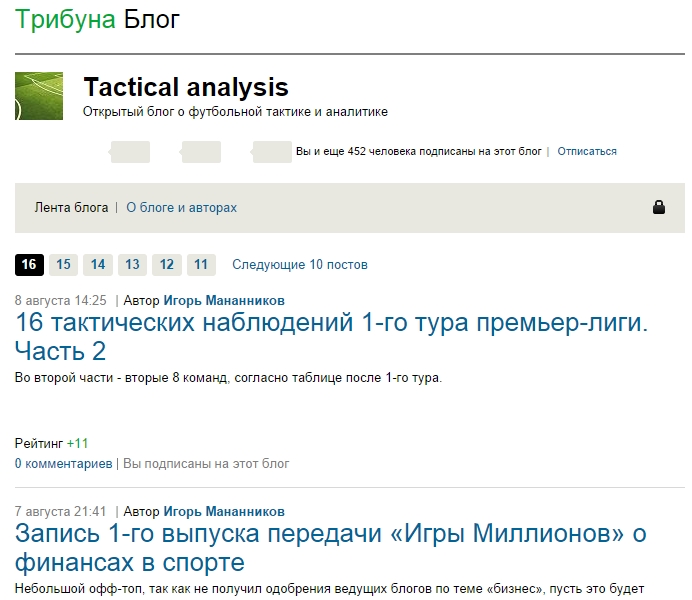Click Следующие 10 постов link

(x=300, y=265)
